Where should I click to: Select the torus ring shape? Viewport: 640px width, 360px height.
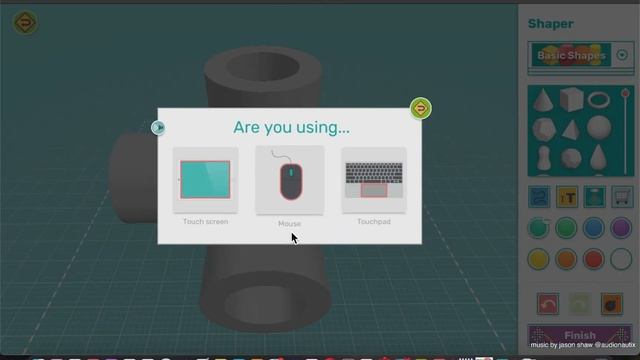pos(599,99)
